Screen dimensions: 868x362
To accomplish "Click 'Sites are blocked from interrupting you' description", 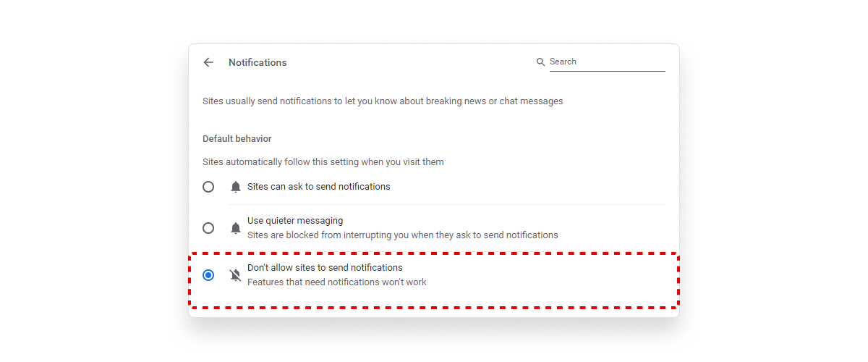I will coord(403,235).
